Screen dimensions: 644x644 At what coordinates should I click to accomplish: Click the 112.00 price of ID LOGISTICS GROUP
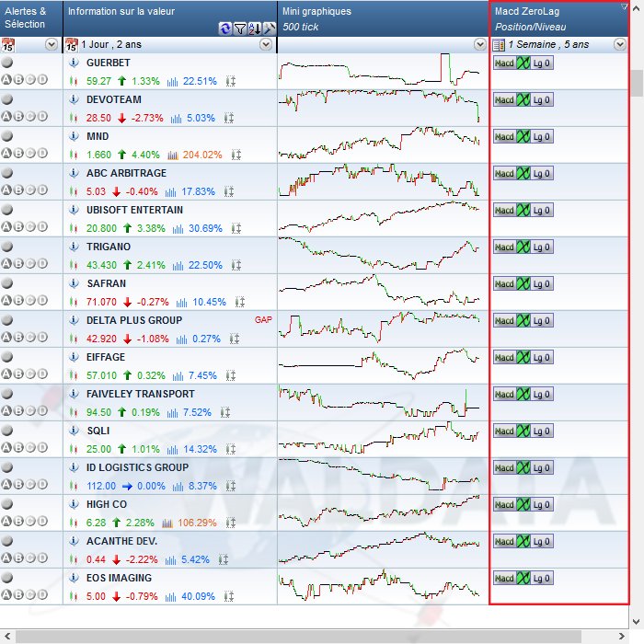click(x=101, y=486)
